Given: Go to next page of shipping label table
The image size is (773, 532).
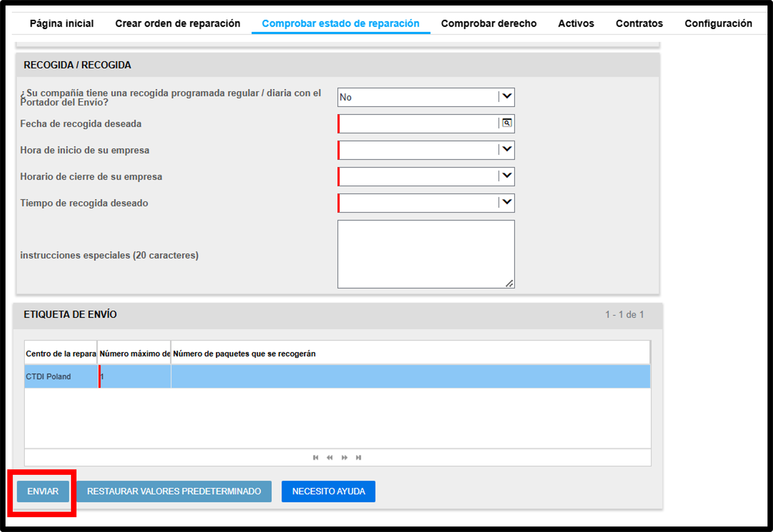Looking at the screenshot, I should click(x=344, y=457).
